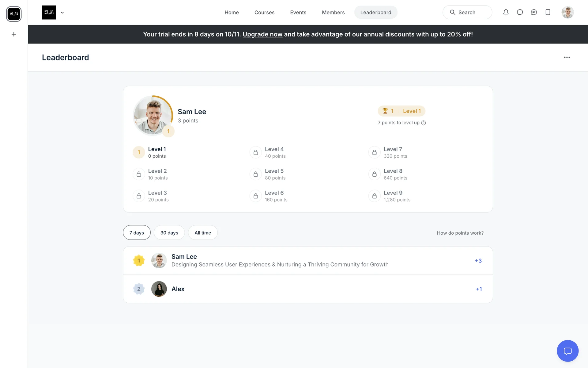Open direct messages chat bubble icon

click(520, 12)
